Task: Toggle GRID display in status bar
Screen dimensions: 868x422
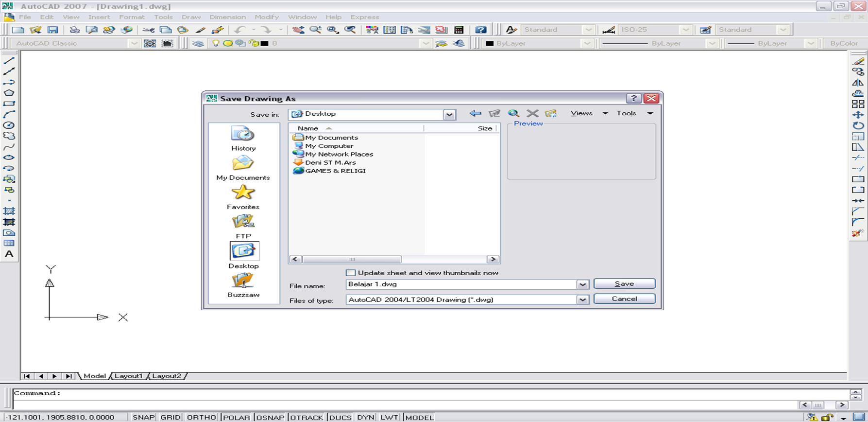Action: (170, 417)
